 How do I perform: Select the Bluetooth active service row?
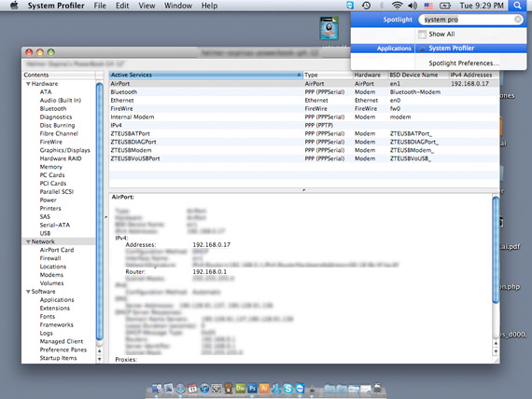tap(303, 92)
